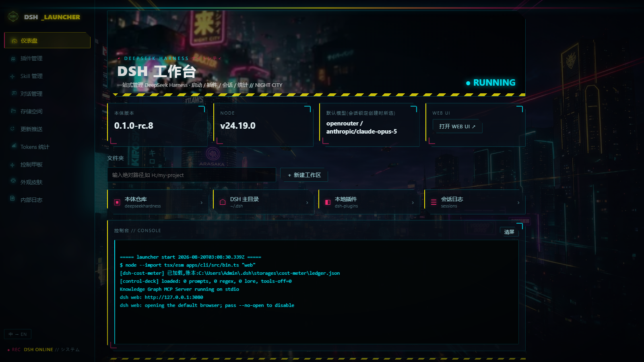Click the 会话日志 list icon
644x362 pixels.
click(433, 202)
